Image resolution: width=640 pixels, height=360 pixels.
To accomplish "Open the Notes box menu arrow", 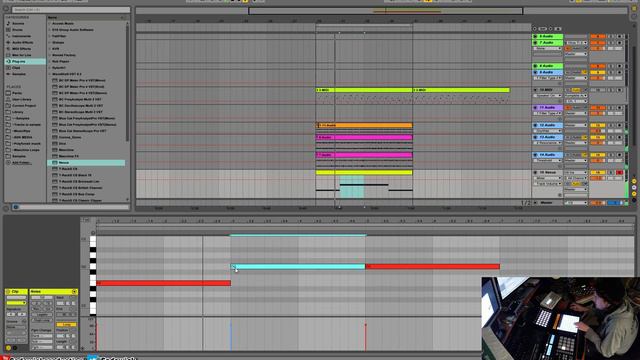I will (74, 291).
